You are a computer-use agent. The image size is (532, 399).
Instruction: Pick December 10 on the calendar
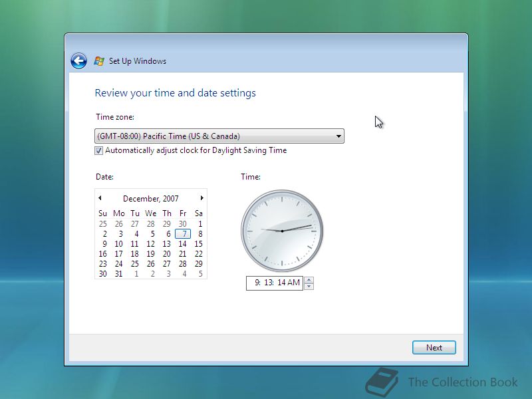118,244
